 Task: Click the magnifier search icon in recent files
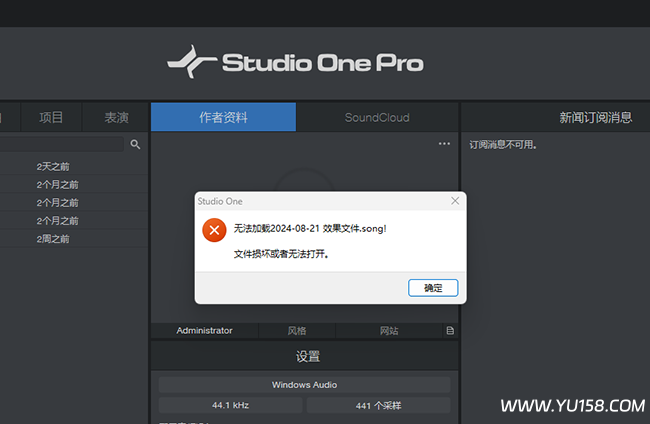tap(135, 144)
